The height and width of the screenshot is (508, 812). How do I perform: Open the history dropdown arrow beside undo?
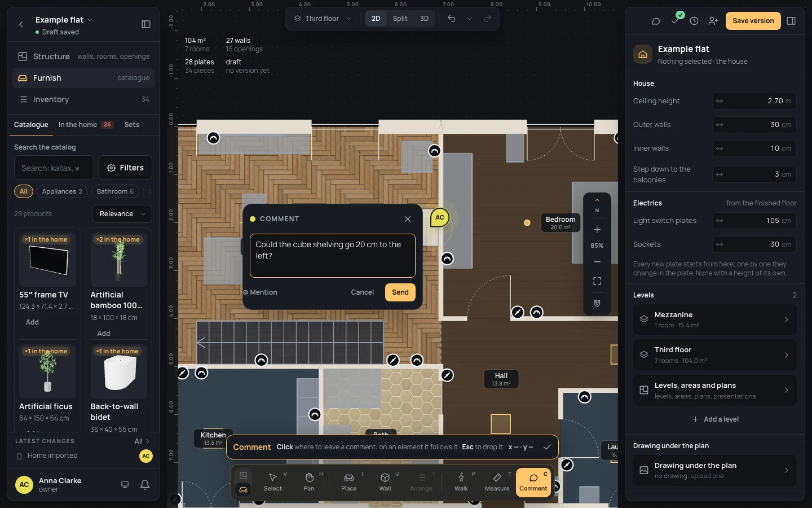click(469, 19)
